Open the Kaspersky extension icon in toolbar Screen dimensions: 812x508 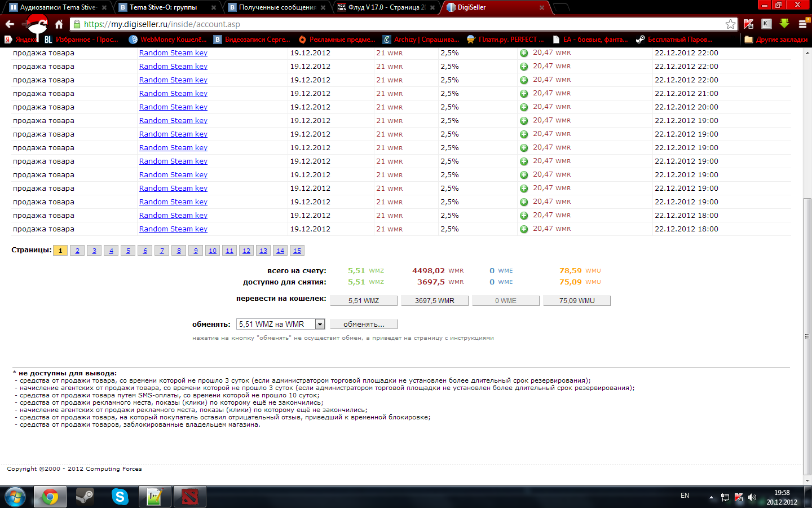(x=748, y=24)
